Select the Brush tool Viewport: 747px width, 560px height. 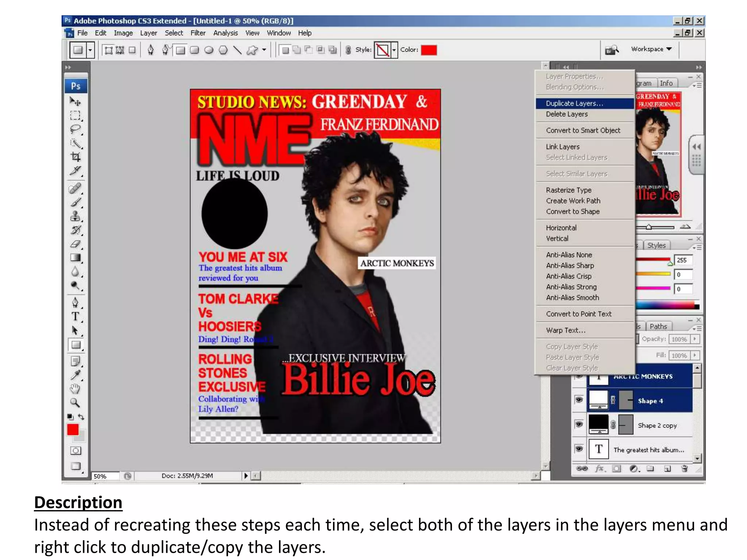[76, 202]
